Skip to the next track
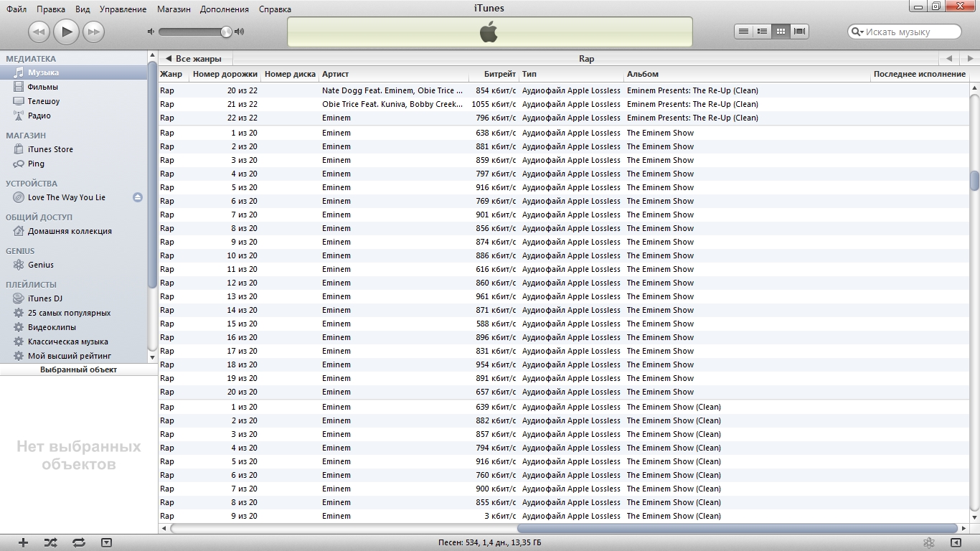 pos(93,32)
